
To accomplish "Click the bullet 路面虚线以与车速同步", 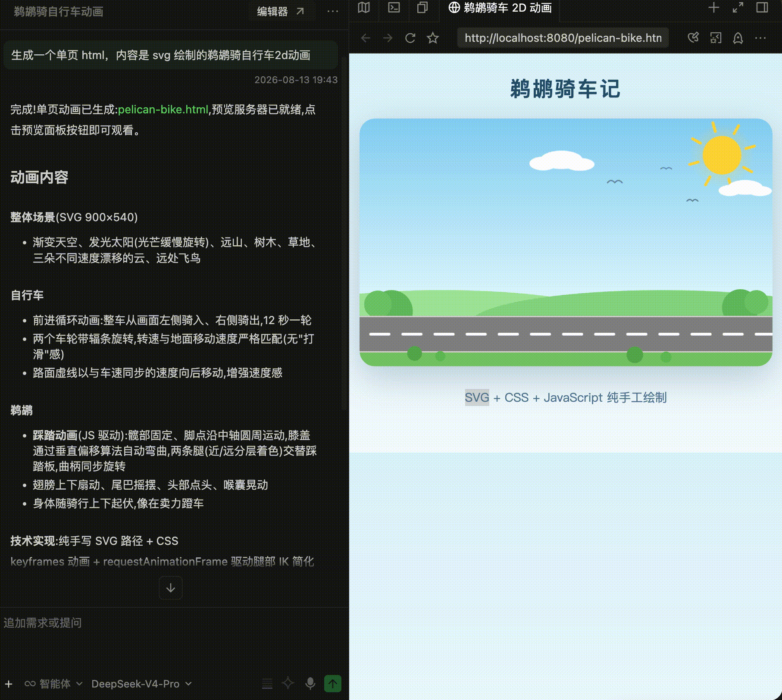I will click(x=158, y=373).
